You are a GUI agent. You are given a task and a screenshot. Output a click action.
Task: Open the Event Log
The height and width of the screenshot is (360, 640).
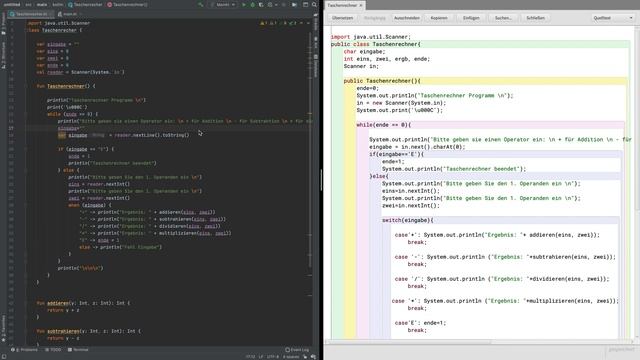297,350
